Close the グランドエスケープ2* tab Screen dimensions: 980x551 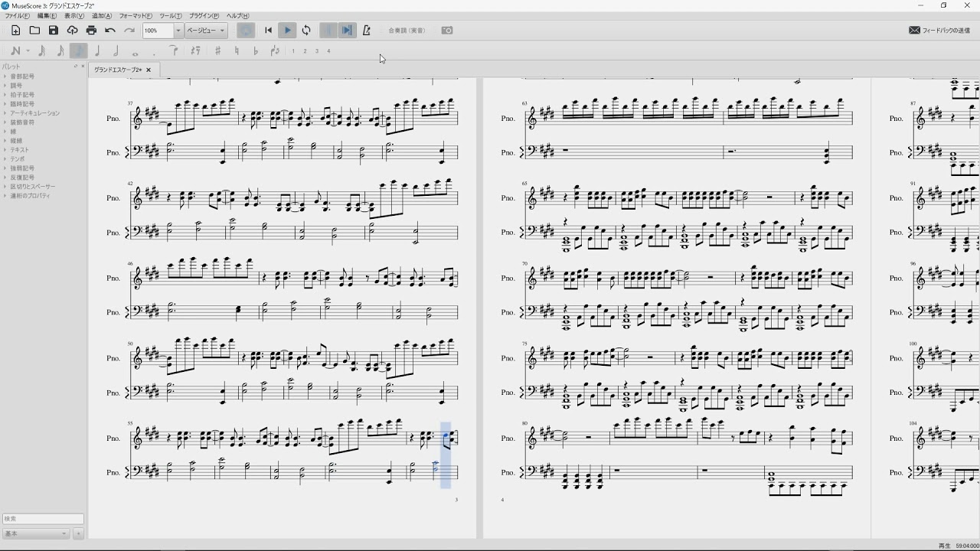click(x=149, y=70)
